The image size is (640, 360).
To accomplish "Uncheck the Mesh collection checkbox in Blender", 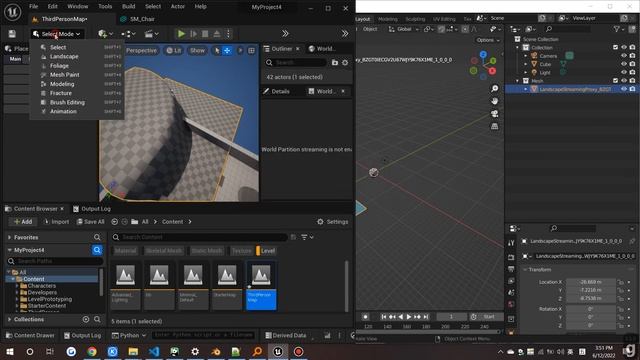I will pos(615,80).
